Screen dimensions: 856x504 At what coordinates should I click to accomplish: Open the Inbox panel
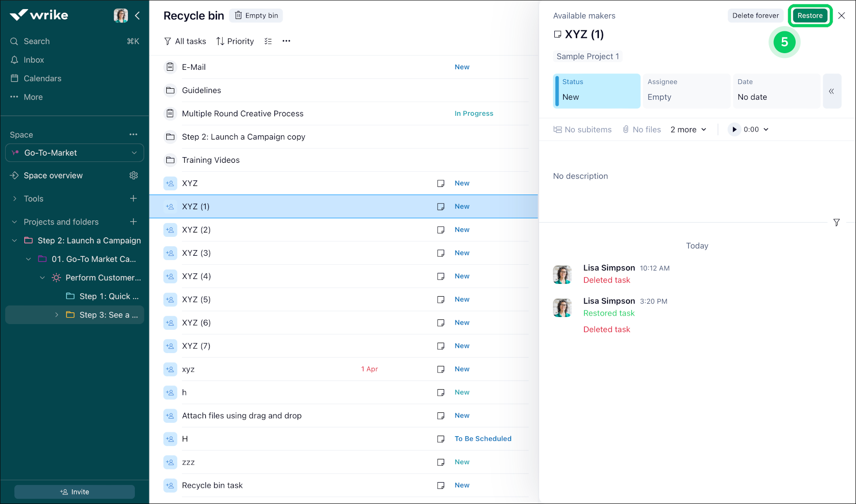[33, 59]
